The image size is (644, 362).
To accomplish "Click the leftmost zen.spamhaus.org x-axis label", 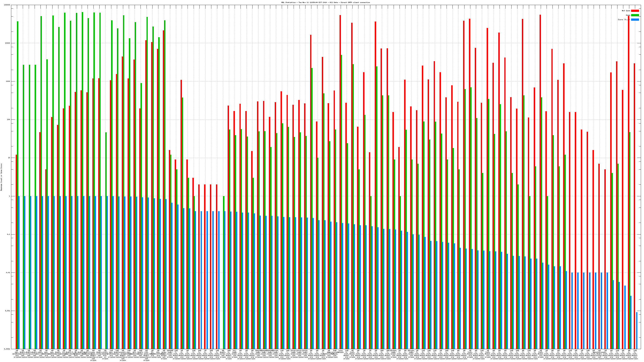I will [x=17, y=354].
